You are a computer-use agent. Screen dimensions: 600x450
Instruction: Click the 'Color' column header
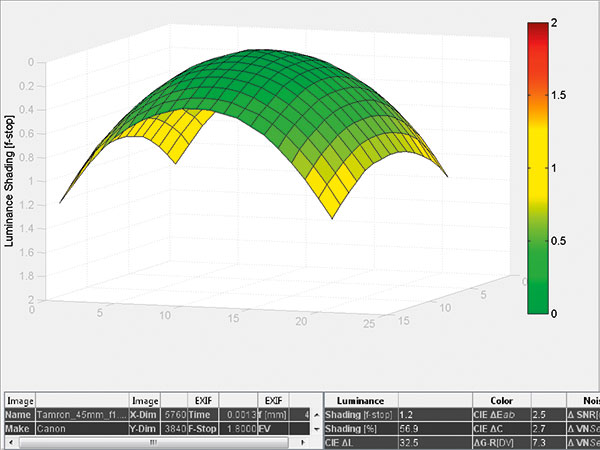coord(502,401)
